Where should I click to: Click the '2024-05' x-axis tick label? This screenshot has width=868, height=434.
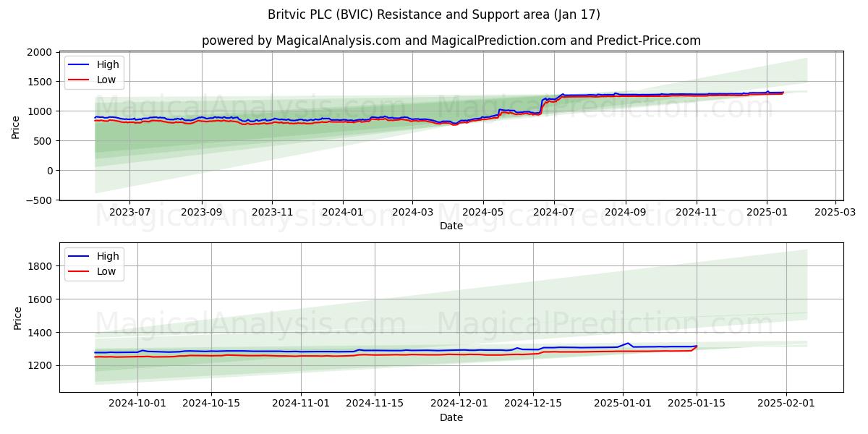coord(483,213)
